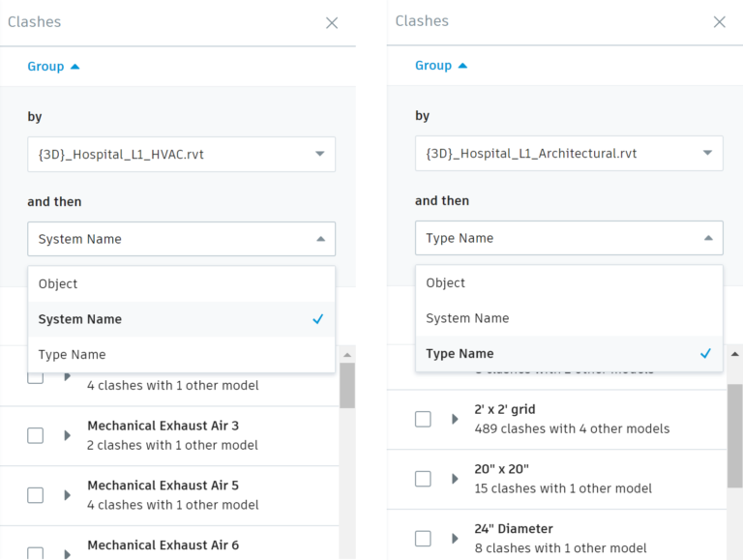The image size is (743, 560).
Task: Expand the Mechanical Exhaust Air 3 group
Action: tap(68, 435)
